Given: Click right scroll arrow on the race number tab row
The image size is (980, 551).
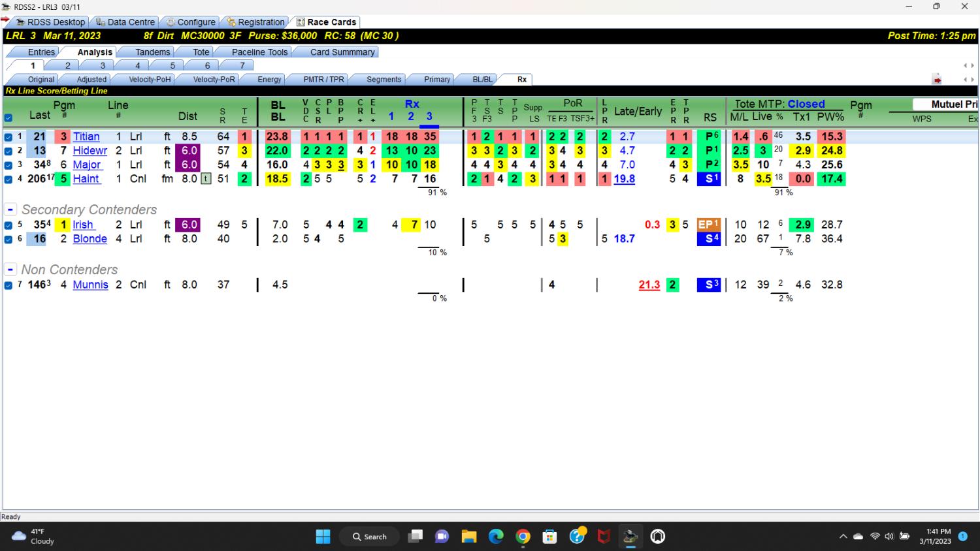Looking at the screenshot, I should pos(973,65).
